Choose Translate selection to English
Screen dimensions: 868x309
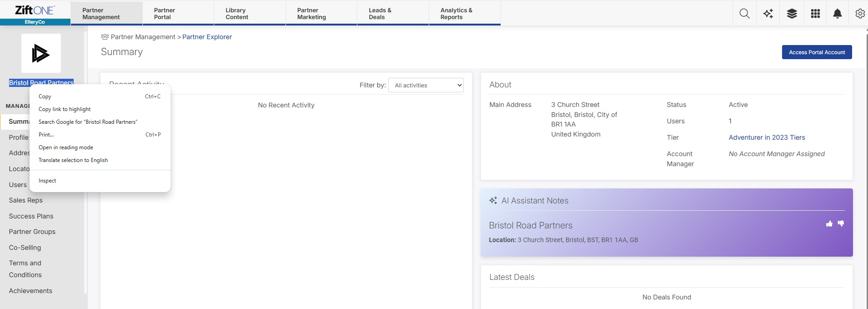coord(100,160)
